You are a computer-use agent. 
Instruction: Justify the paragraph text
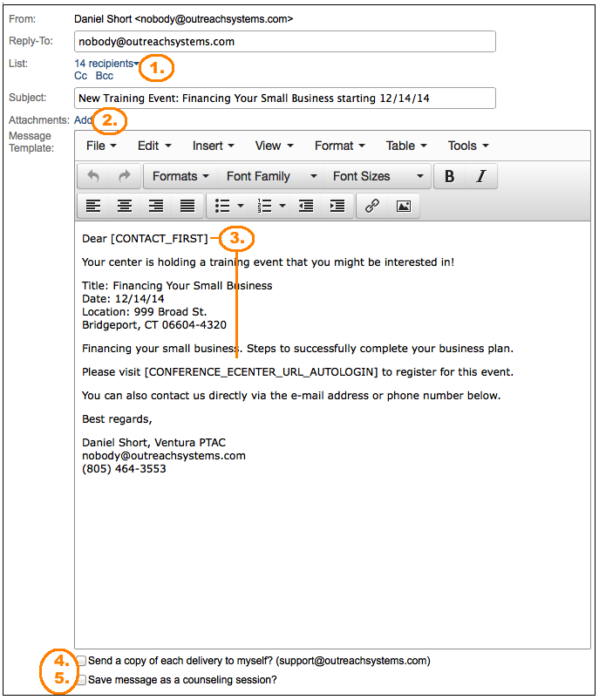(x=187, y=206)
